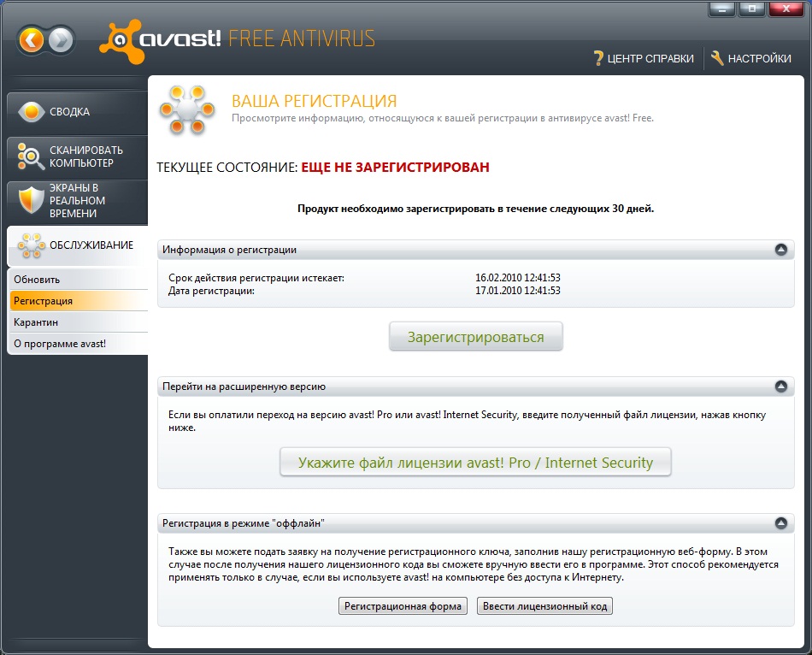Open the Обновить submenu item
Screen dimensions: 812x655
coord(79,280)
